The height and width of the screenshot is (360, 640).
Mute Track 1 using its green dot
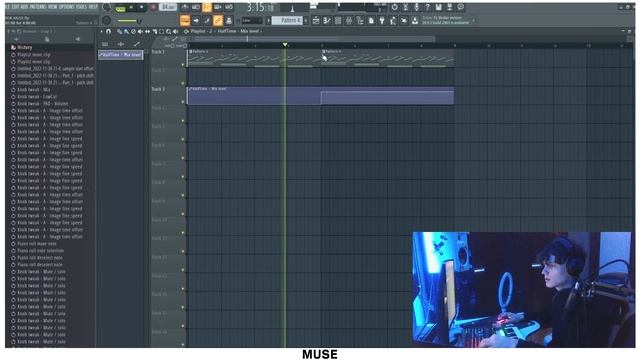(183, 64)
